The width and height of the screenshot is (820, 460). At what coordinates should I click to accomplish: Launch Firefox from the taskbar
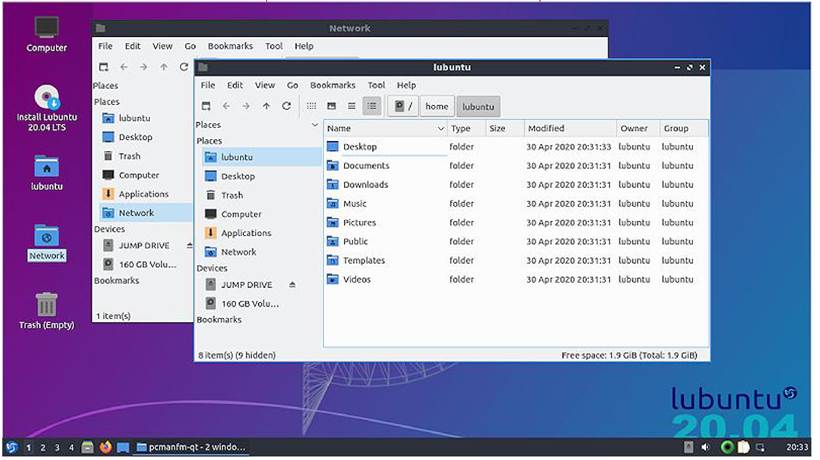[106, 447]
